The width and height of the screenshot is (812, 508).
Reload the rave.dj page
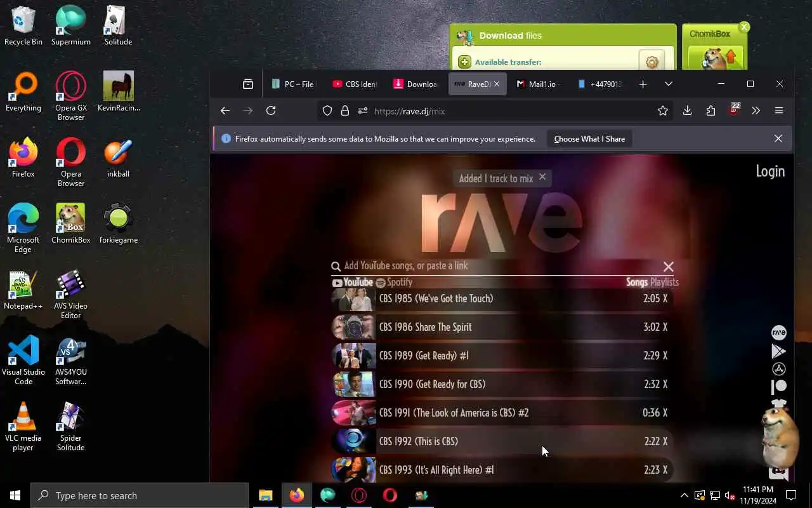point(271,110)
